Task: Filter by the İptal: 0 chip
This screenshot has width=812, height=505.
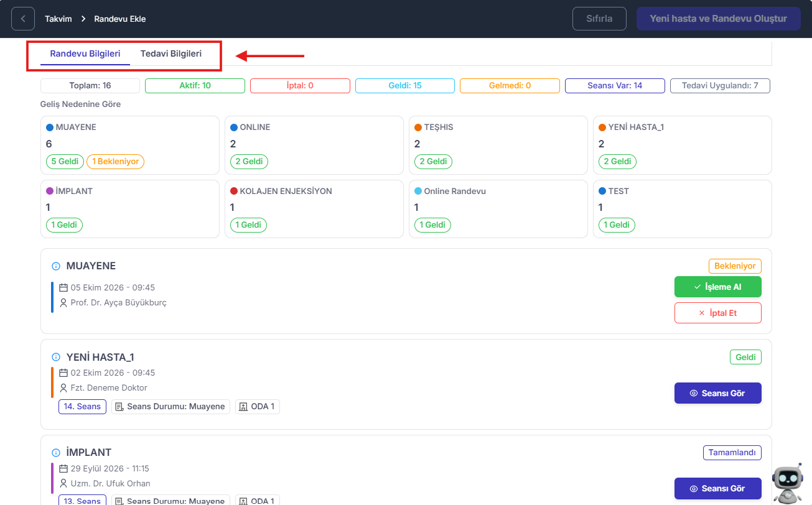Action: pyautogui.click(x=300, y=86)
